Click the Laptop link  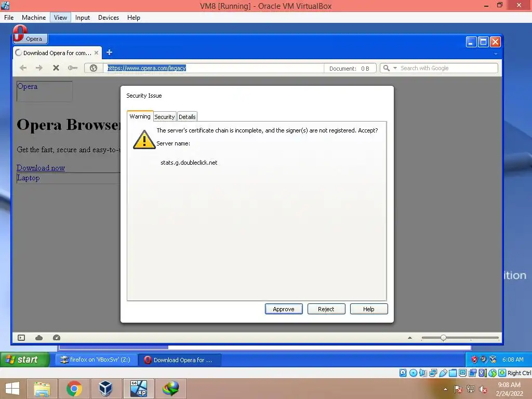click(28, 178)
